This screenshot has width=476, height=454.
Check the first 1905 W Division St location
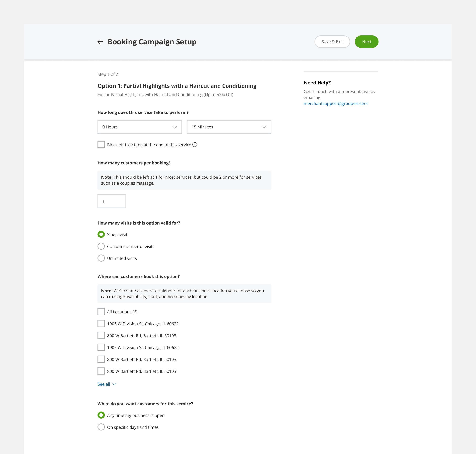click(x=101, y=323)
